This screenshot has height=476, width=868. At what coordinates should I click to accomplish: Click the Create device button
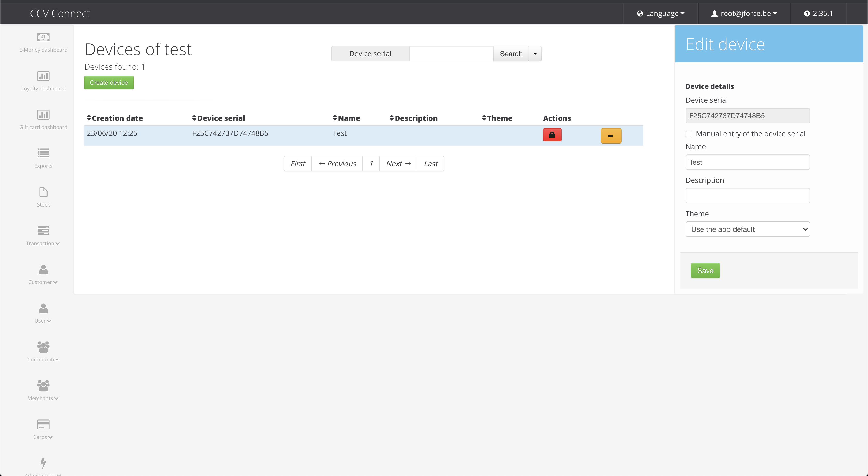click(x=109, y=83)
